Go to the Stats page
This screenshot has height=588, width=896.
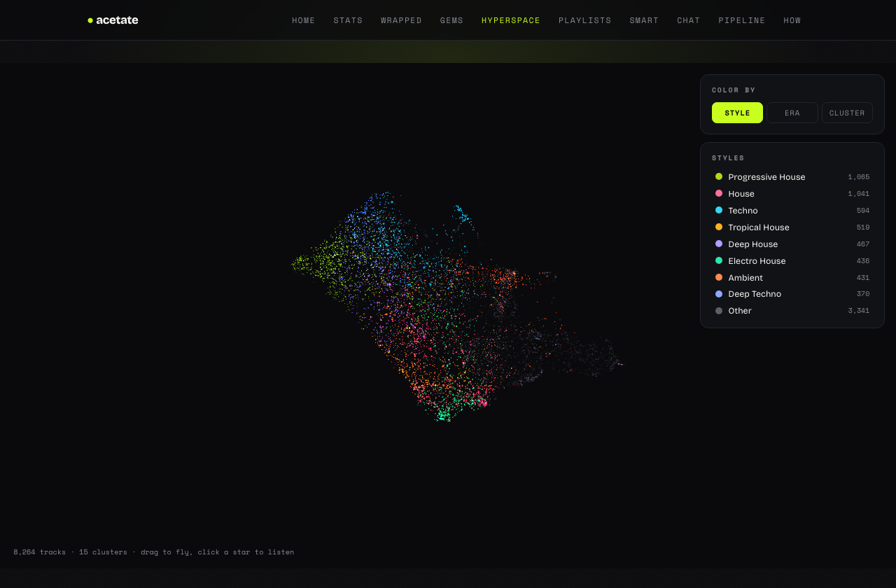[x=348, y=20]
